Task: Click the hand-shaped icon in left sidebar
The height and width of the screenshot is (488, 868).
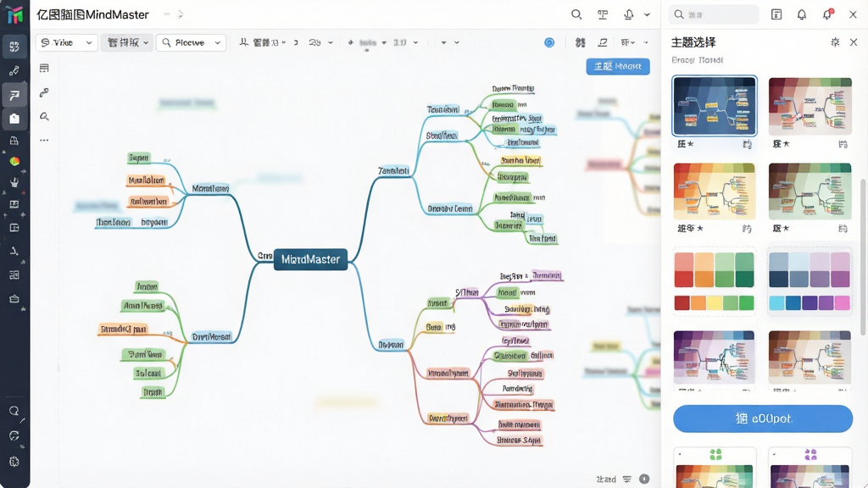Action: coord(14,182)
